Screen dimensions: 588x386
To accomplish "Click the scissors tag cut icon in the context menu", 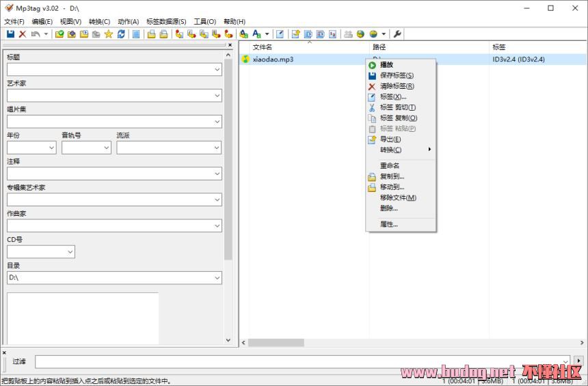I will pos(372,107).
